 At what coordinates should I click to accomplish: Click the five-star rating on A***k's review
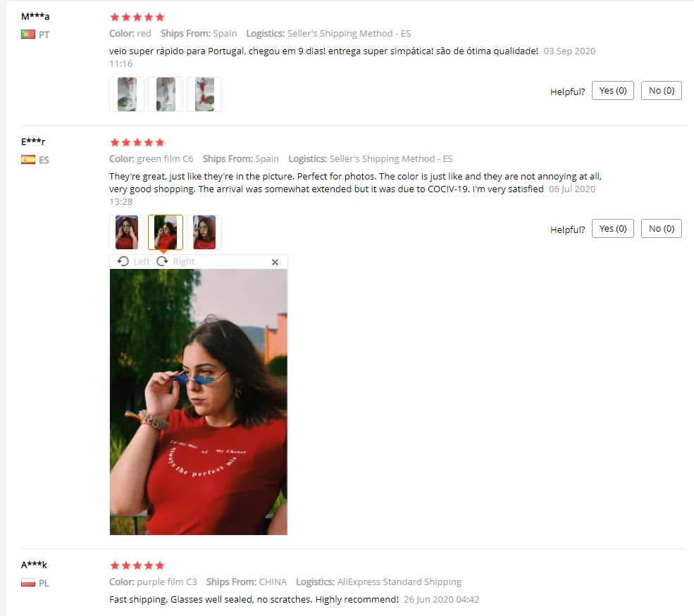(137, 565)
